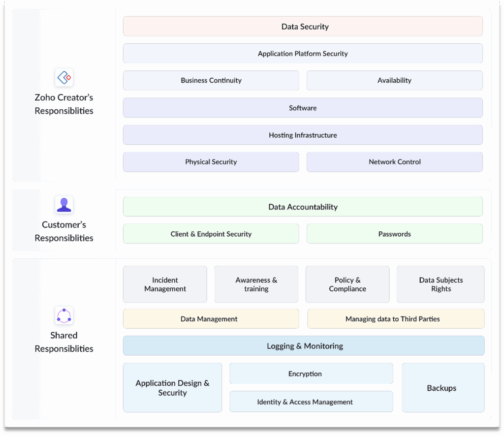Select the Business Continuity box
Image resolution: width=504 pixels, height=435 pixels.
pyautogui.click(x=211, y=81)
